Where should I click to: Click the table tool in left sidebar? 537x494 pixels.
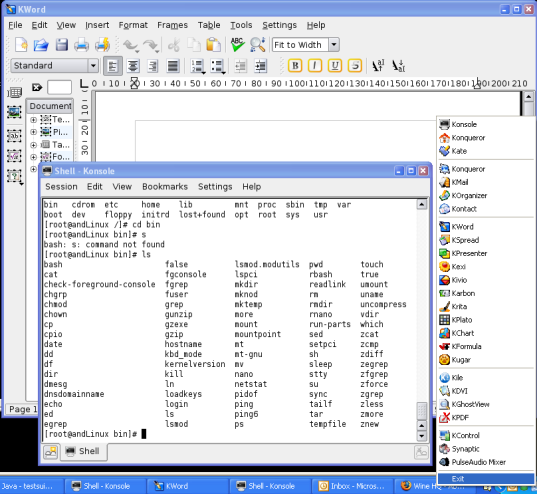pyautogui.click(x=14, y=92)
